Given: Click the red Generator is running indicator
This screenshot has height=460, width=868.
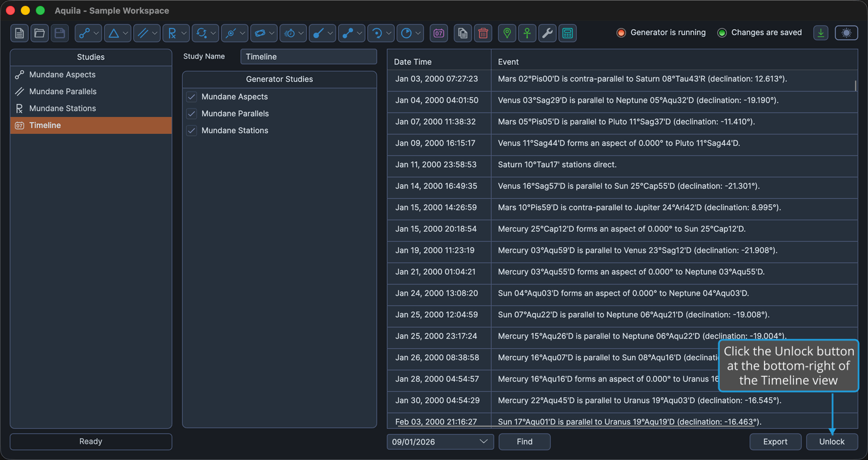Looking at the screenshot, I should 621,32.
